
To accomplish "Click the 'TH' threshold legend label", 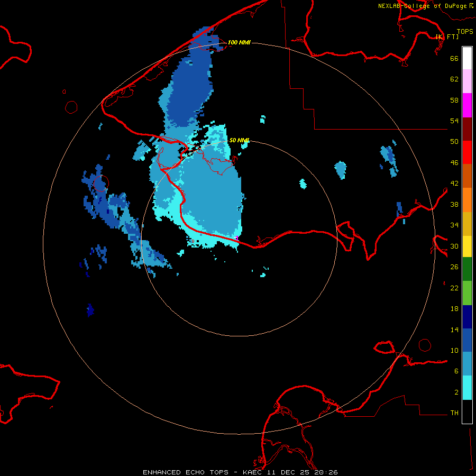I will click(454, 413).
